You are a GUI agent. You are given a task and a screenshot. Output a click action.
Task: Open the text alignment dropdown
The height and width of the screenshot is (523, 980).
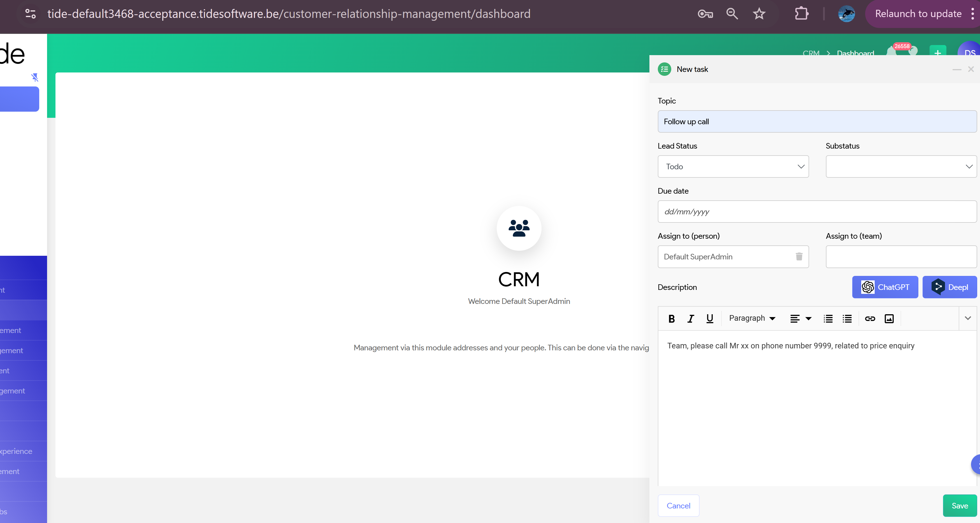[x=801, y=318]
